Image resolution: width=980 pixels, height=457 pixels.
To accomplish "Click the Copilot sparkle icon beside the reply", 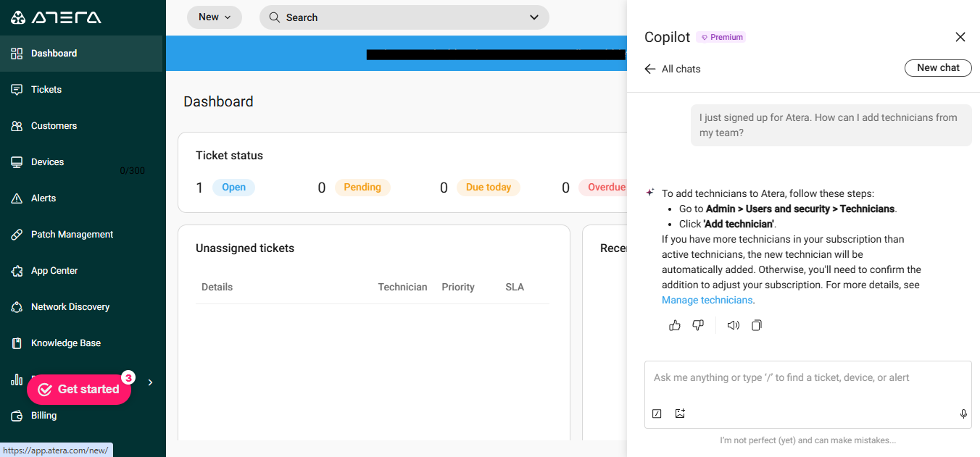I will point(650,193).
